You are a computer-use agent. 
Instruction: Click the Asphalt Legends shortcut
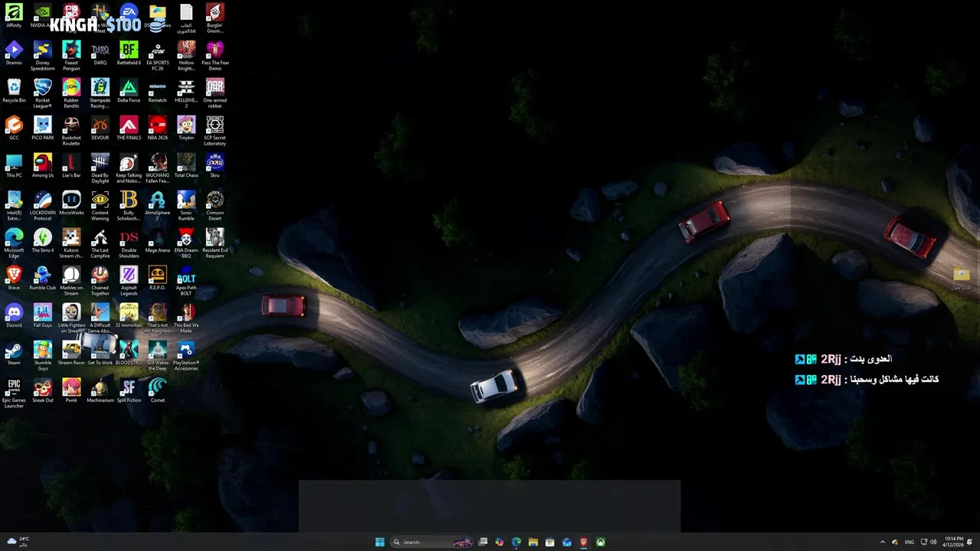click(129, 280)
